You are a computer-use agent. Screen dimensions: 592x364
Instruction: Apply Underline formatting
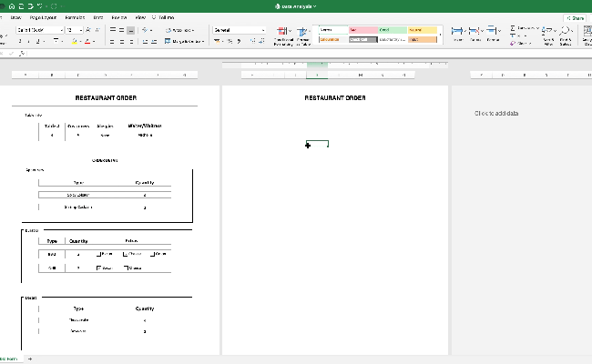(x=37, y=41)
